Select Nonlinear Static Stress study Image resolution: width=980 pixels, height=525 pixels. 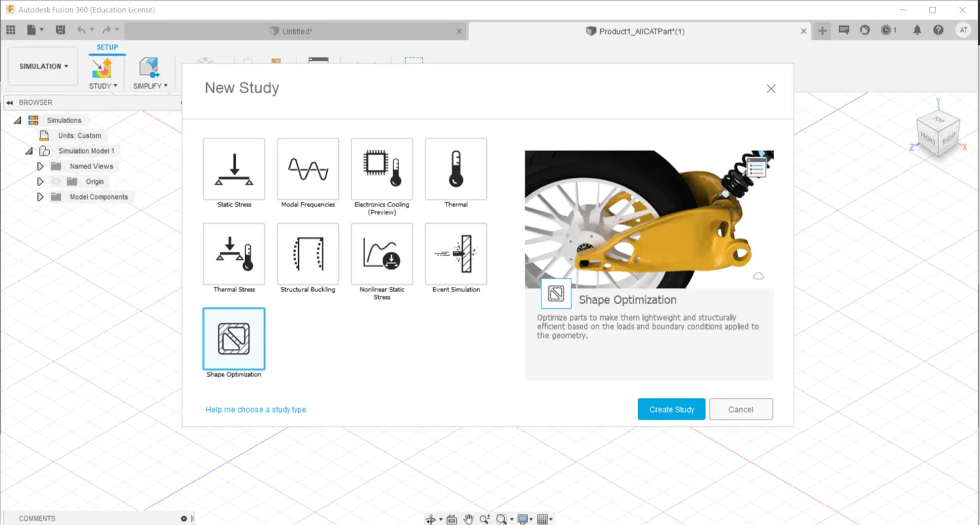pos(382,254)
